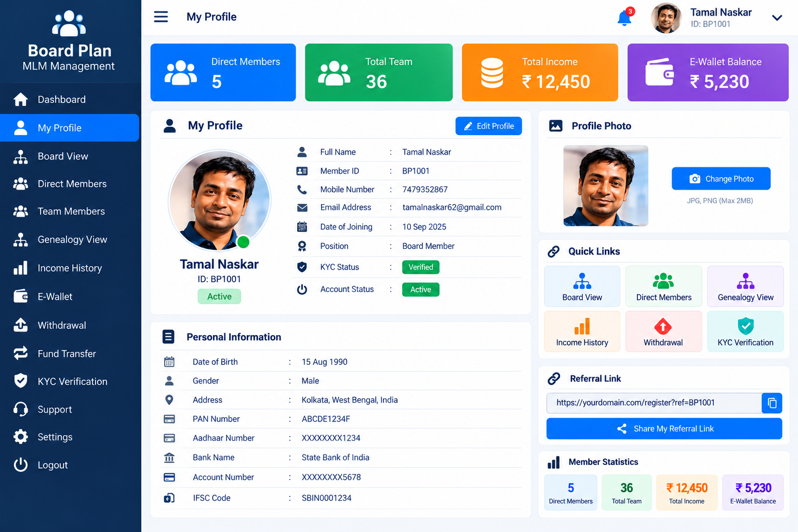Click the Direct Members summary card

pos(223,72)
